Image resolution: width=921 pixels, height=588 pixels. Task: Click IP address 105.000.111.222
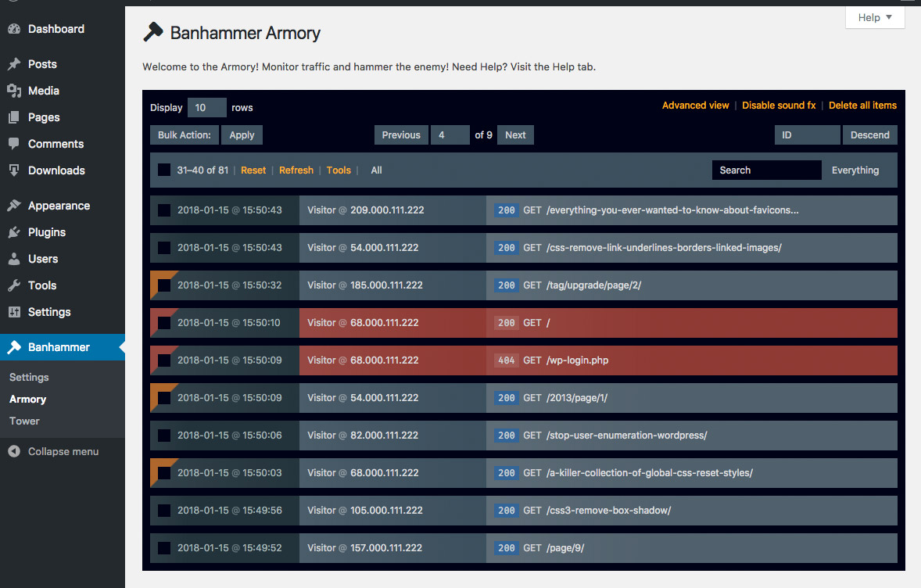(386, 511)
